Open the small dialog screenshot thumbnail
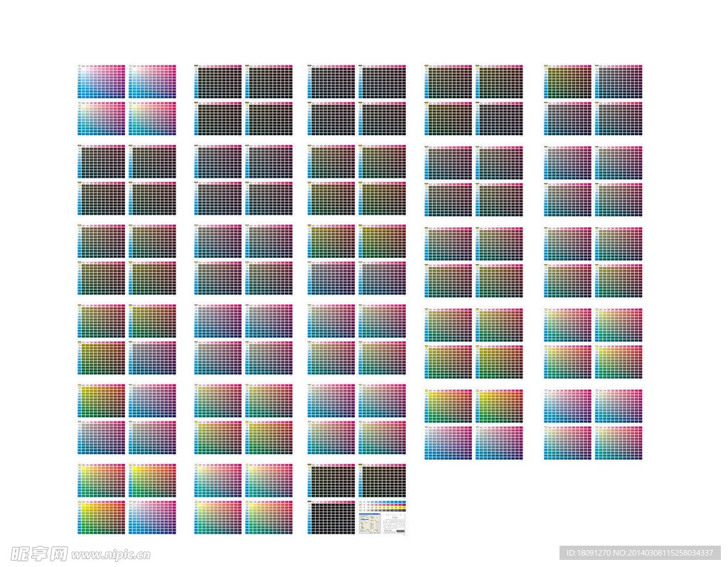The height and width of the screenshot is (567, 728). [x=370, y=523]
